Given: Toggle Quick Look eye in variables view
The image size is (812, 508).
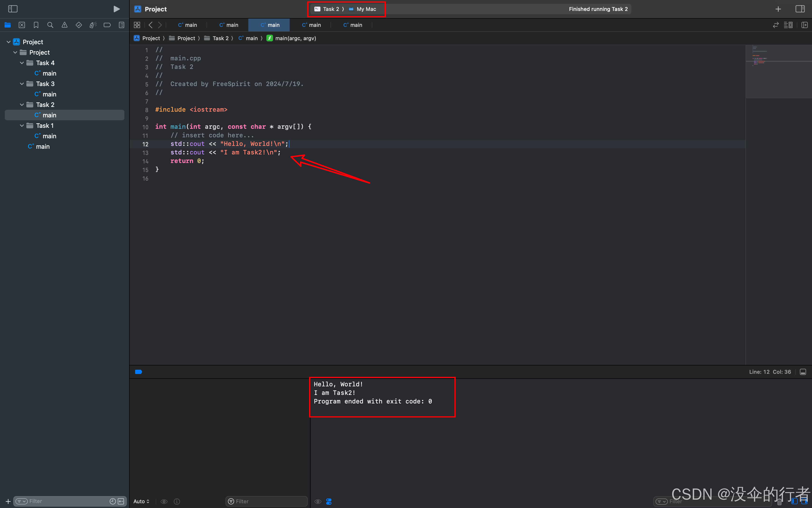Looking at the screenshot, I should [164, 501].
